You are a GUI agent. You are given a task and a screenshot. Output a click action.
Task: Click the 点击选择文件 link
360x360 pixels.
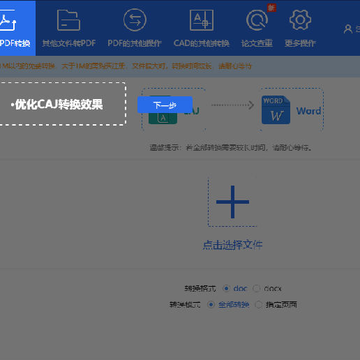[x=232, y=245]
